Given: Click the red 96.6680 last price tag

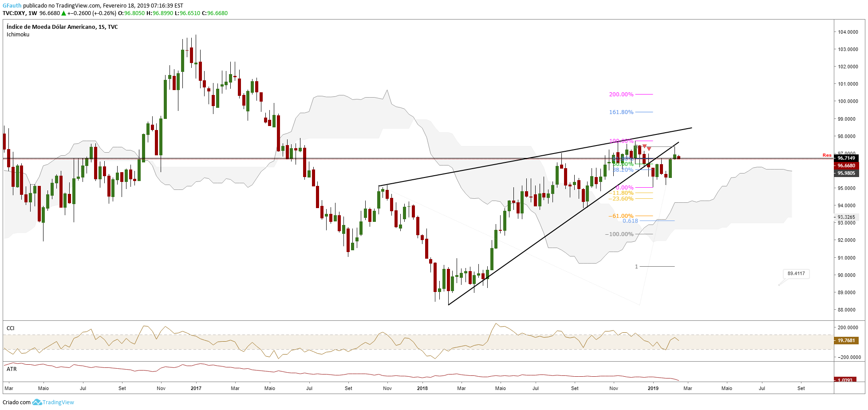Looking at the screenshot, I should pyautogui.click(x=846, y=166).
